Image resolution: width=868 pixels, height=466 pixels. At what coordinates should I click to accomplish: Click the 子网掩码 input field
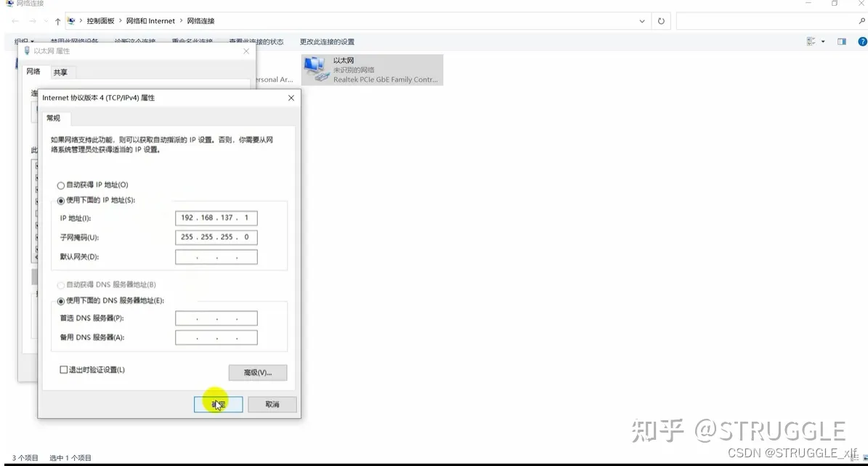pos(216,237)
